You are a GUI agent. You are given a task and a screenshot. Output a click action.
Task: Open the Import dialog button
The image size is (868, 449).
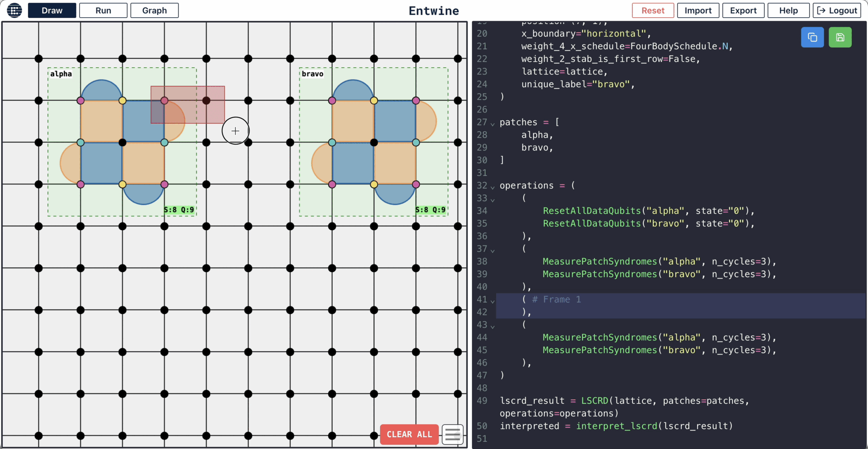click(698, 10)
